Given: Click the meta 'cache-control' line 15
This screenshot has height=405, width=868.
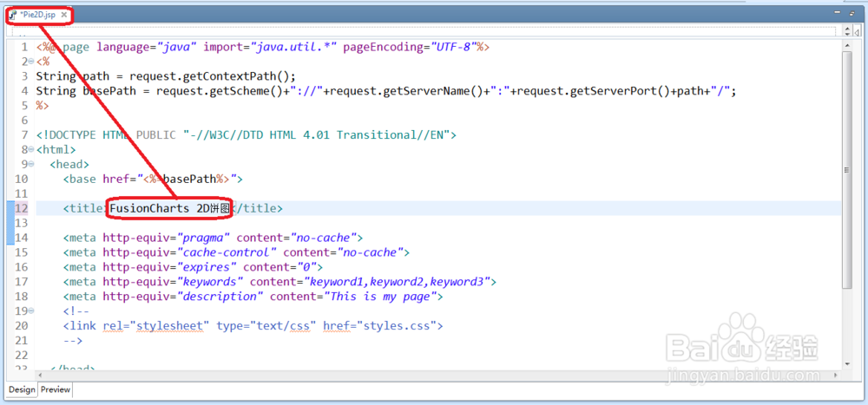Looking at the screenshot, I should [236, 252].
